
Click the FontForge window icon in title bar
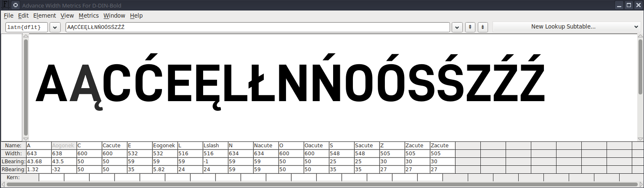point(5,5)
